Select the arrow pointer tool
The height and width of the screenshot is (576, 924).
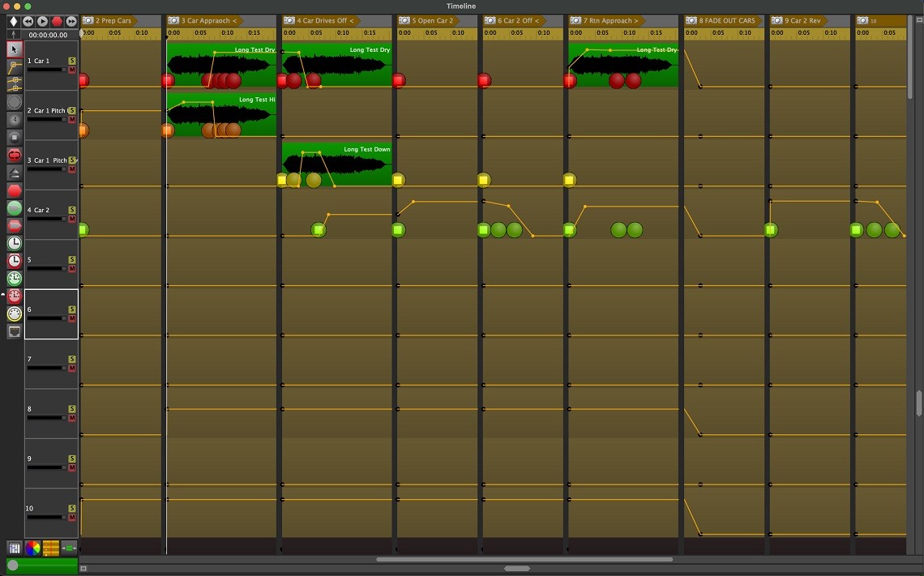[14, 49]
